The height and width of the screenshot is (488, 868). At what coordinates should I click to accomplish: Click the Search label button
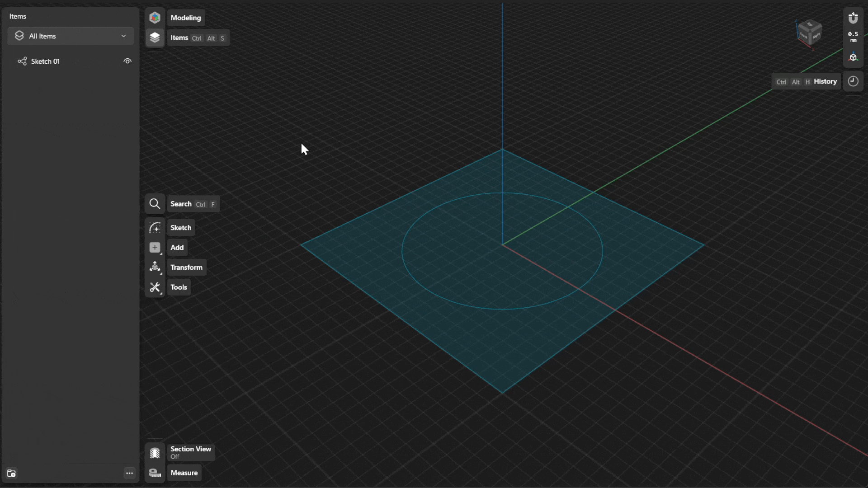click(193, 204)
